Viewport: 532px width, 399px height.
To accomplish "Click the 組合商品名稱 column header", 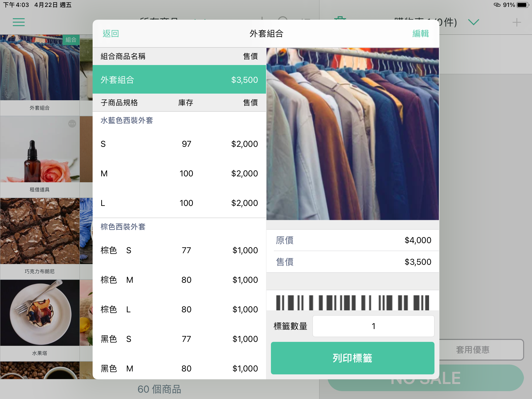I will pos(123,56).
